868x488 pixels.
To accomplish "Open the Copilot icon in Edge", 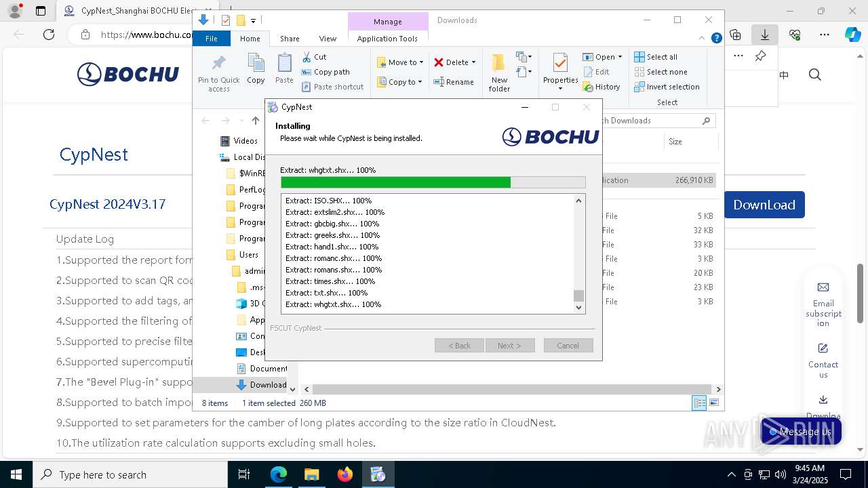I will pos(852,35).
